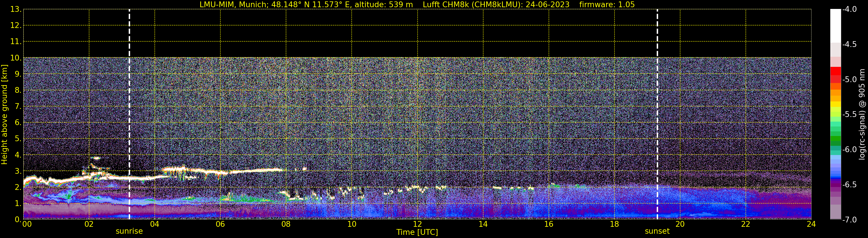The width and height of the screenshot is (868, 238).
Task: Click the colorbar tick label '-4.0'
Action: [850, 10]
